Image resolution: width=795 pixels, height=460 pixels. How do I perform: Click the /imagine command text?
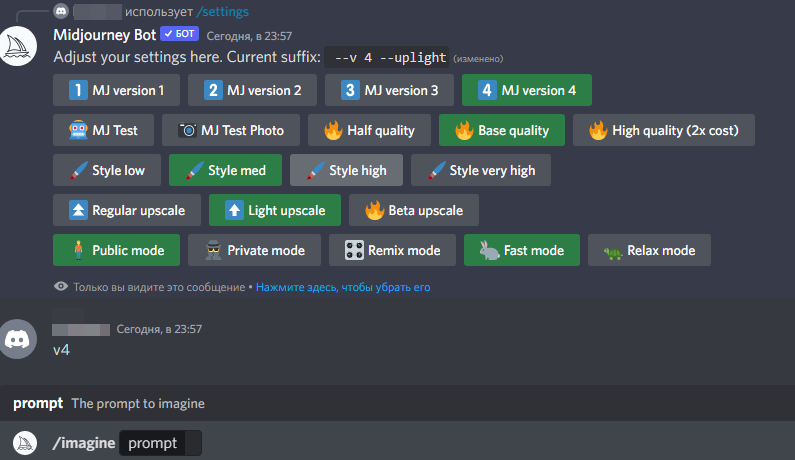(84, 443)
